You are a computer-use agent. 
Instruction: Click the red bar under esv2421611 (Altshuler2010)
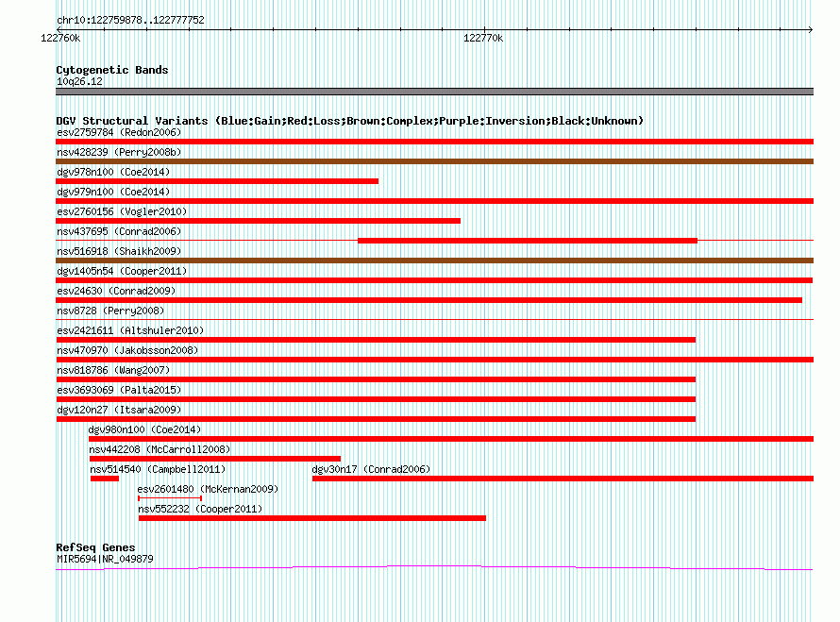376,340
